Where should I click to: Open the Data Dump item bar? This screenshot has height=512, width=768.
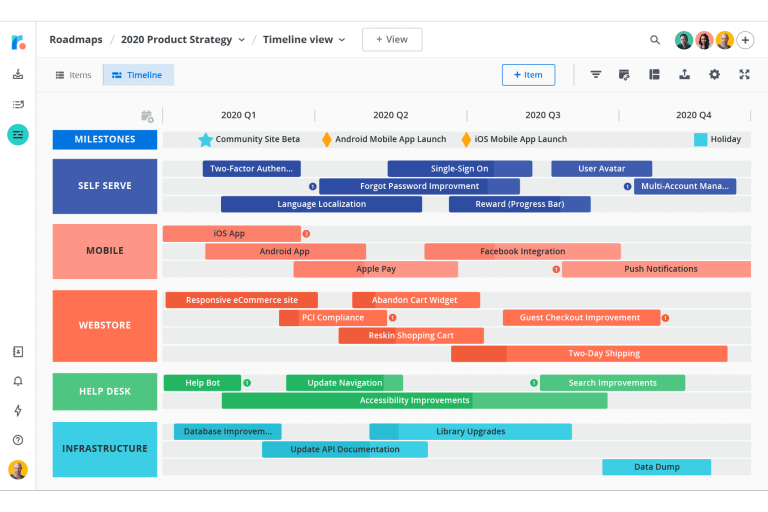(x=656, y=467)
